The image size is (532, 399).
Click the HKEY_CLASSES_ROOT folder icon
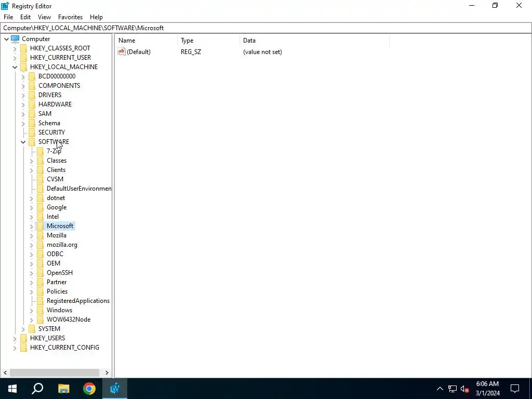pyautogui.click(x=23, y=48)
